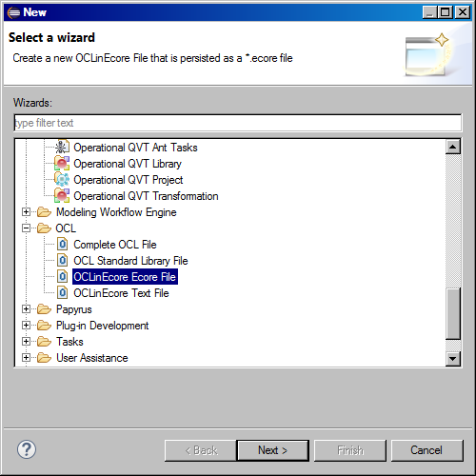Expand the Modeling Workflow Engine folder
476x476 pixels.
[27, 212]
